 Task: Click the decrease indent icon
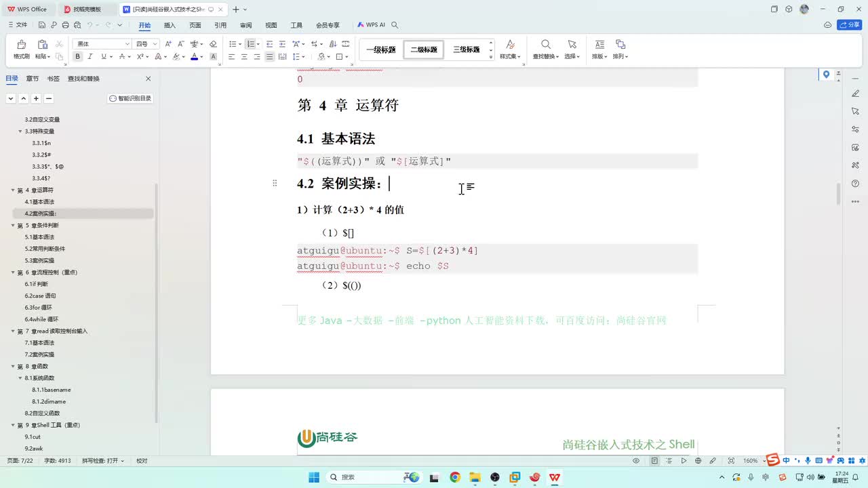click(269, 44)
